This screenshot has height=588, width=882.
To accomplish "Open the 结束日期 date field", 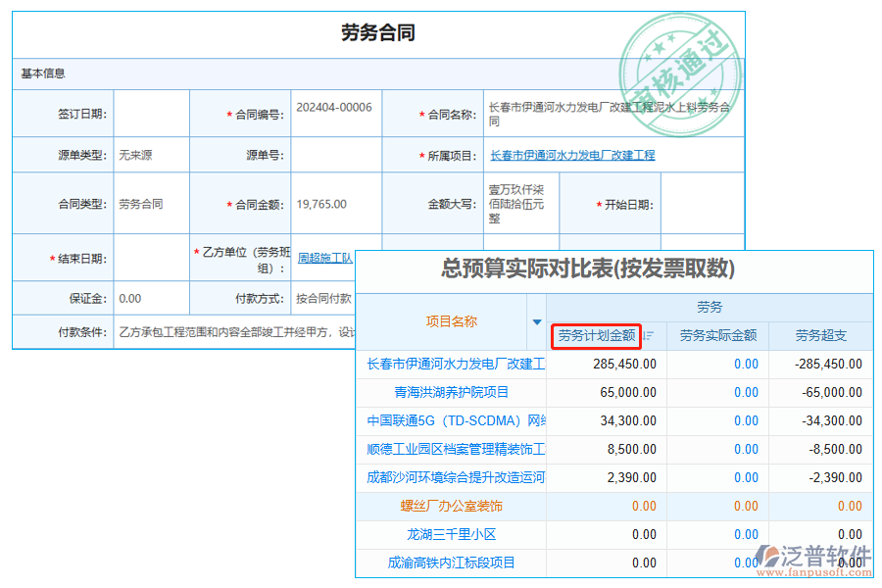I will [152, 255].
